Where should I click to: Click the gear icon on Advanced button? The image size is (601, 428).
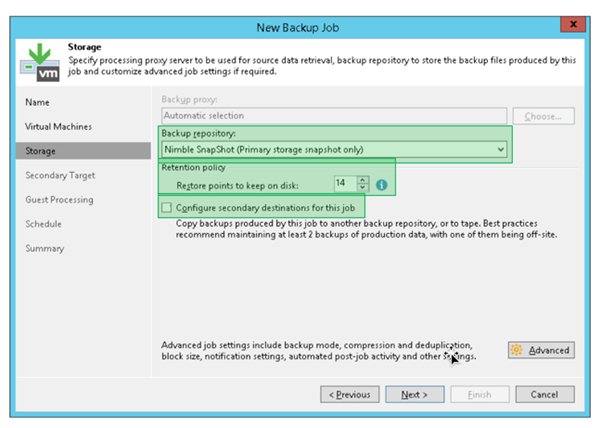click(516, 350)
